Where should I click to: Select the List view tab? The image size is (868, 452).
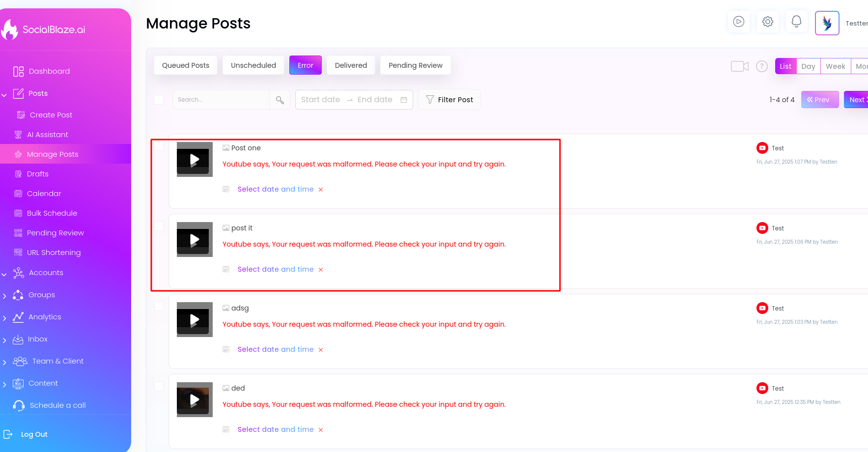pos(786,66)
